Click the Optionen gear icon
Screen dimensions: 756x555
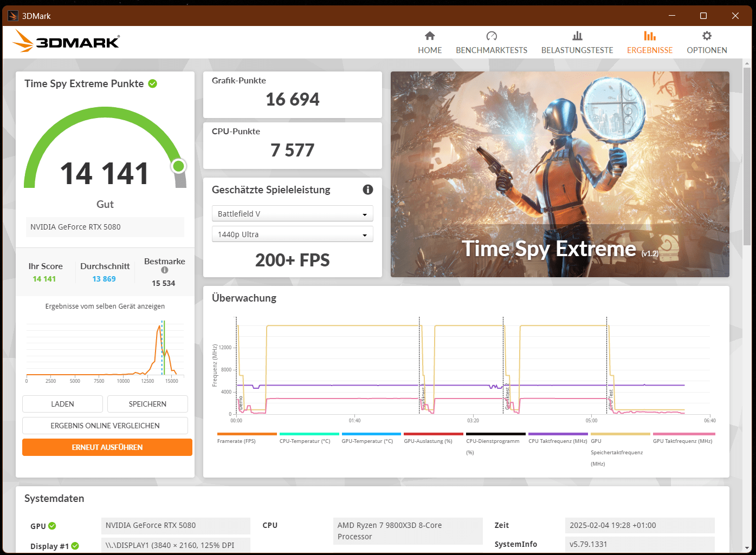707,36
